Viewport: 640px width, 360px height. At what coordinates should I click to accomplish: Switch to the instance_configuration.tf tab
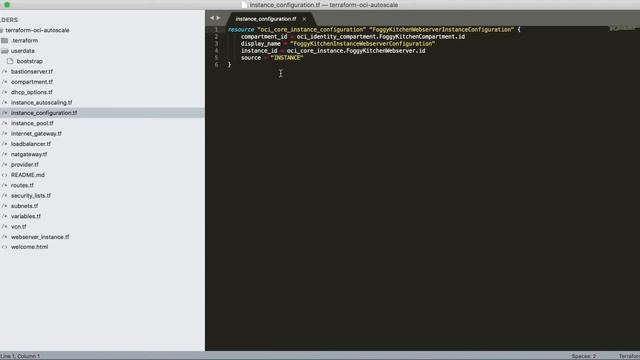(266, 19)
